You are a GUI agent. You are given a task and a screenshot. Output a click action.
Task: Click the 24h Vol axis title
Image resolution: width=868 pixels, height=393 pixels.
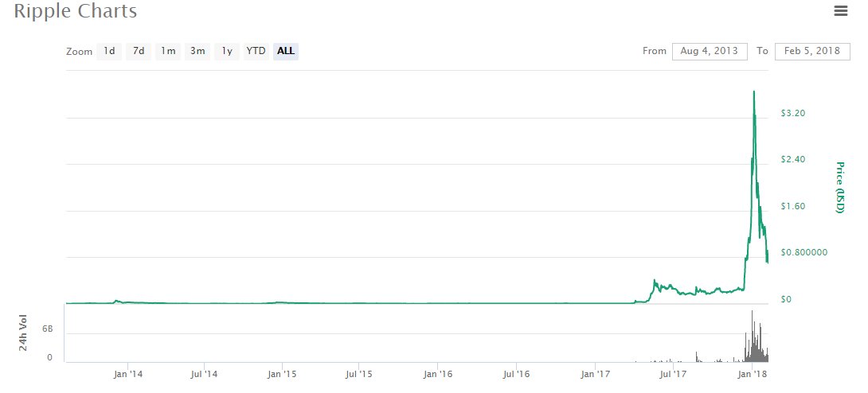[23, 333]
